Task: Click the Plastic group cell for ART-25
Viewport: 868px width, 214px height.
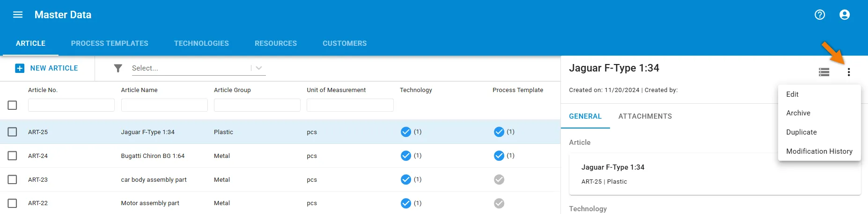Action: point(223,132)
